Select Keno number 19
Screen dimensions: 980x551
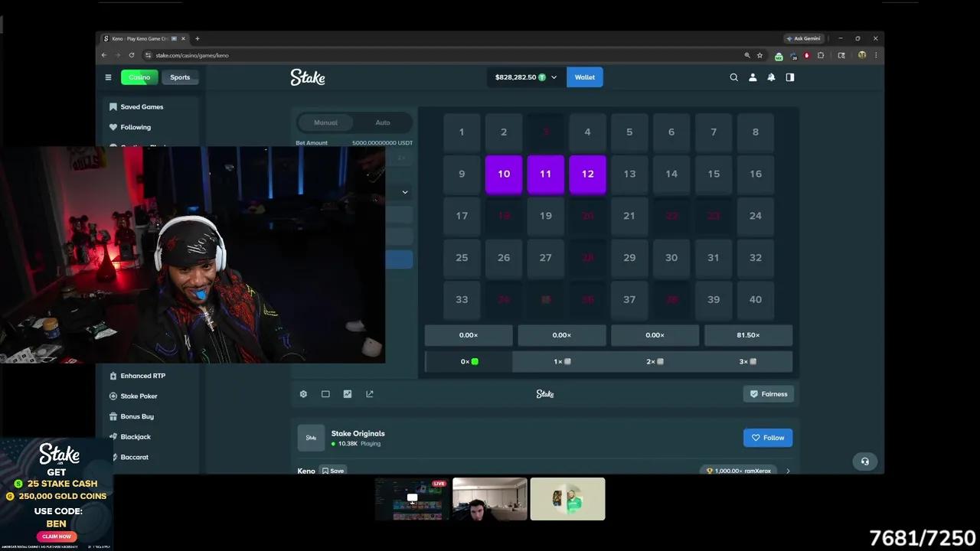click(546, 216)
